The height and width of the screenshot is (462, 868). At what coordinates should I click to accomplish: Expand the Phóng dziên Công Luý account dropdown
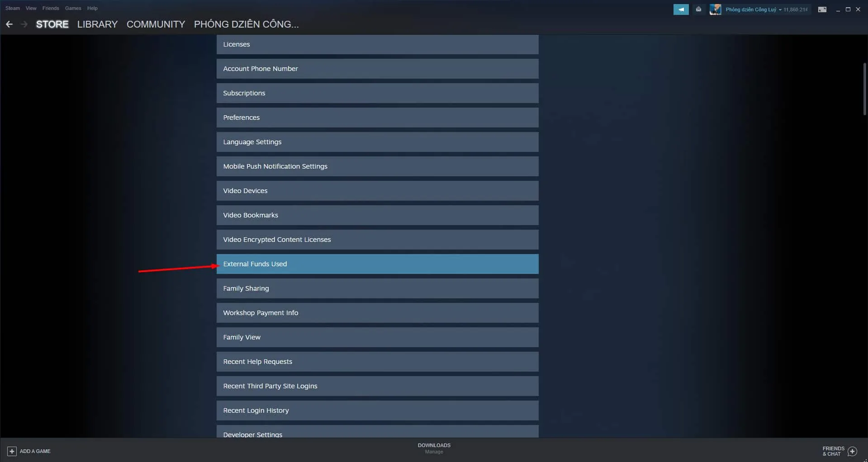coord(753,9)
